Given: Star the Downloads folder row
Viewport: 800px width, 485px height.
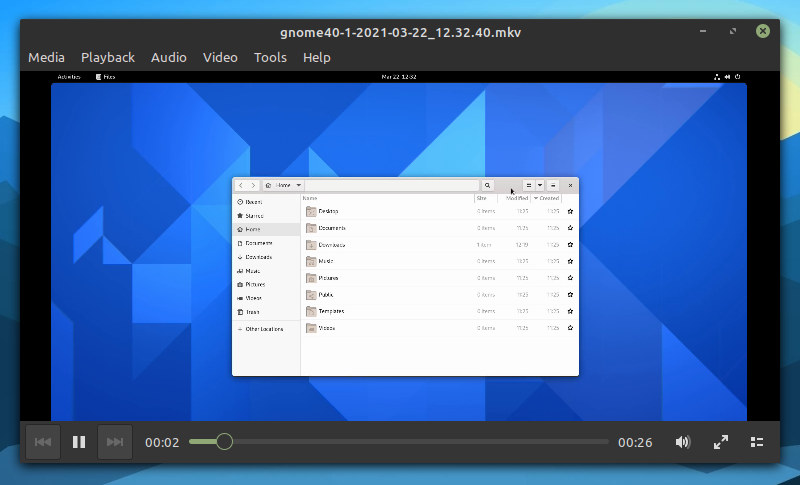Looking at the screenshot, I should click(570, 245).
